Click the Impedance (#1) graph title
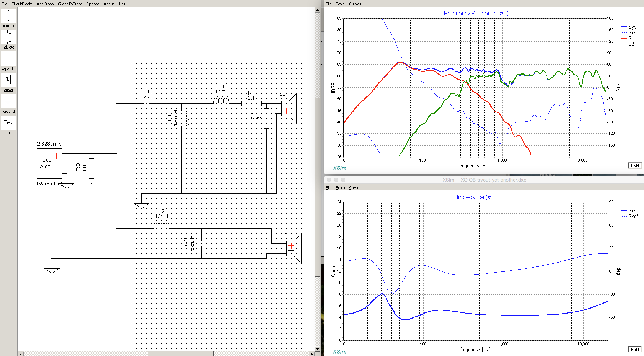This screenshot has height=356, width=644. 476,197
